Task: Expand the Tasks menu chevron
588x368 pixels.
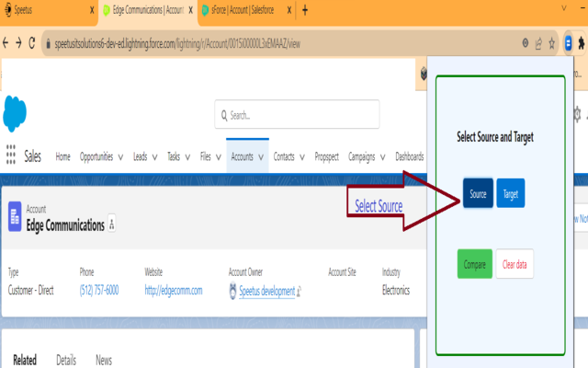Action: [x=187, y=157]
